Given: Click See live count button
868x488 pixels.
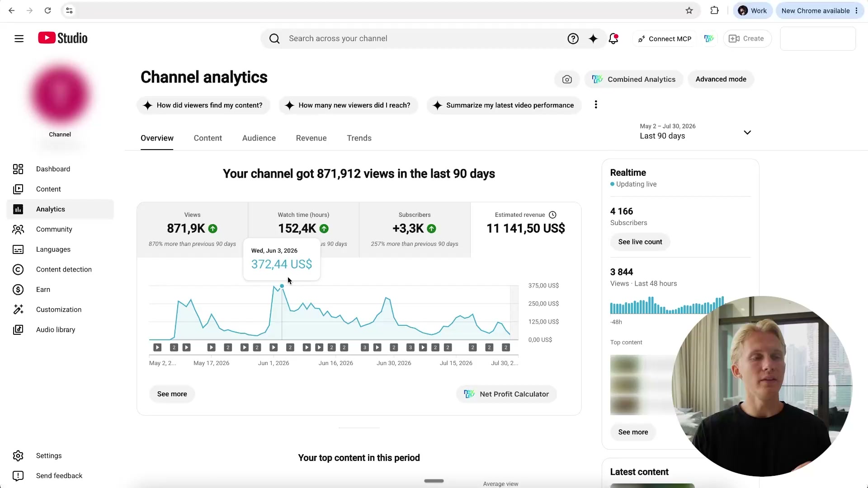Looking at the screenshot, I should pos(640,242).
